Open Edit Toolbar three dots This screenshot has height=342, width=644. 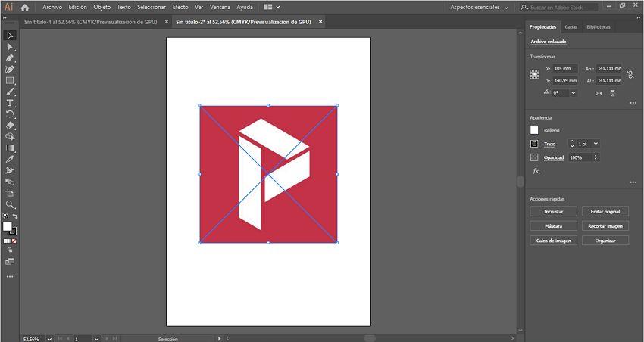point(10,277)
